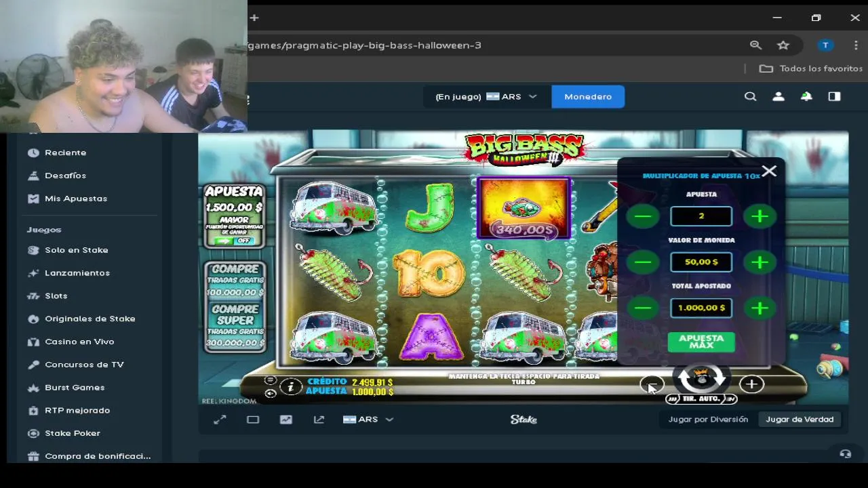The image size is (868, 488).
Task: Expand the ARS dropdown under the game
Action: click(x=368, y=420)
